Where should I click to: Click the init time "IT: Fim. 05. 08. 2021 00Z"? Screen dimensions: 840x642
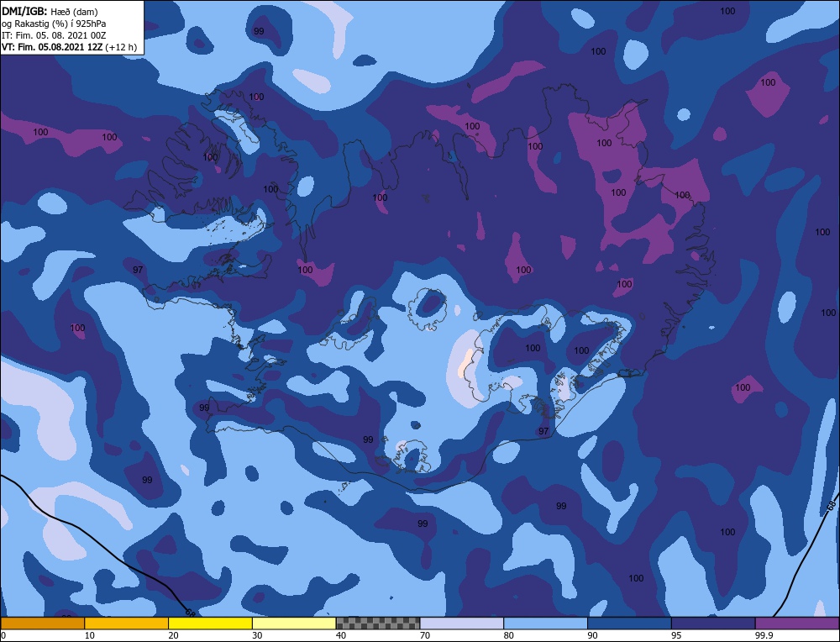(x=54, y=35)
